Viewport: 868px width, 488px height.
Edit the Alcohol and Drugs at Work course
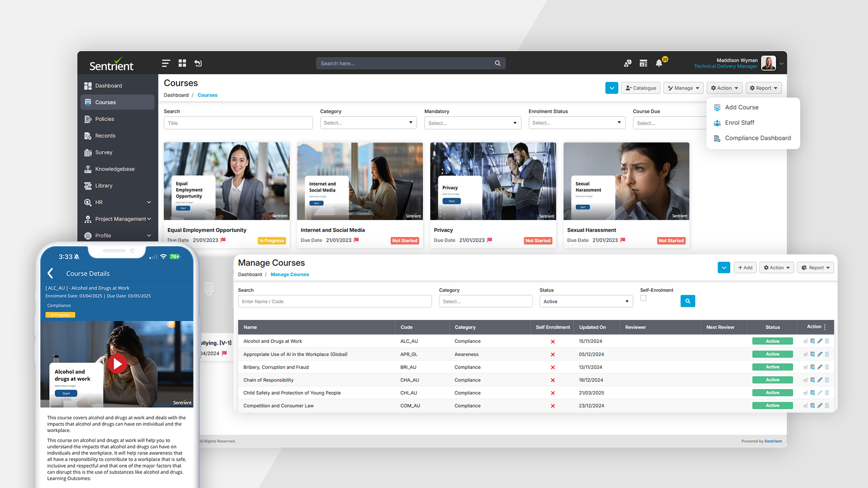(x=820, y=341)
